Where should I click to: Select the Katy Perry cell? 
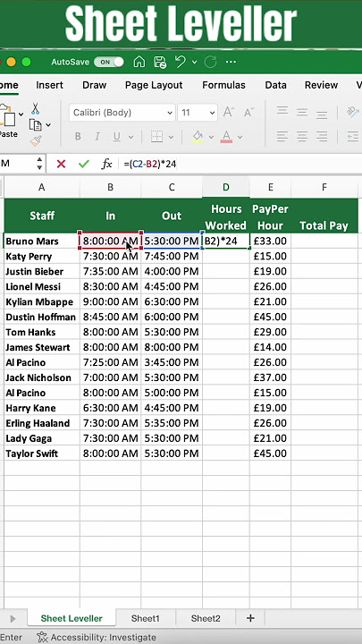[42, 257]
